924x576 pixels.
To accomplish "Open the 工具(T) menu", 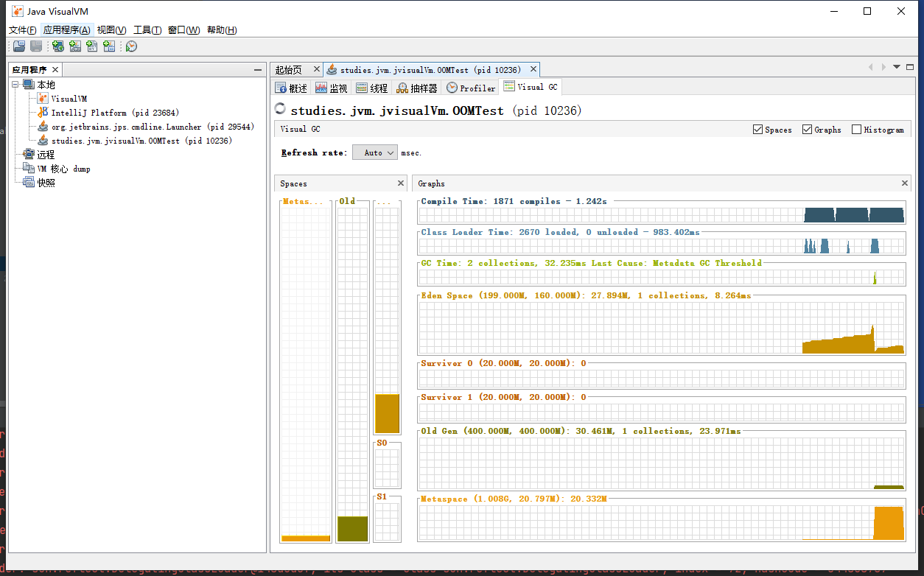I will pyautogui.click(x=147, y=30).
